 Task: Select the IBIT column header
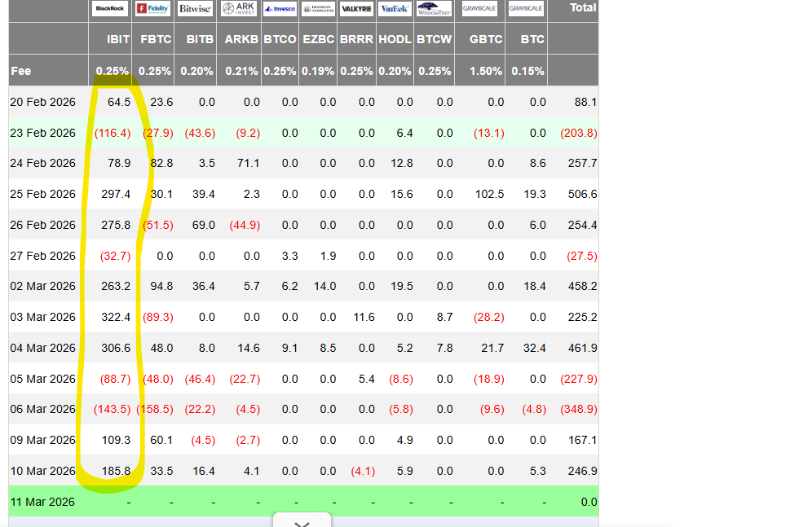118,39
